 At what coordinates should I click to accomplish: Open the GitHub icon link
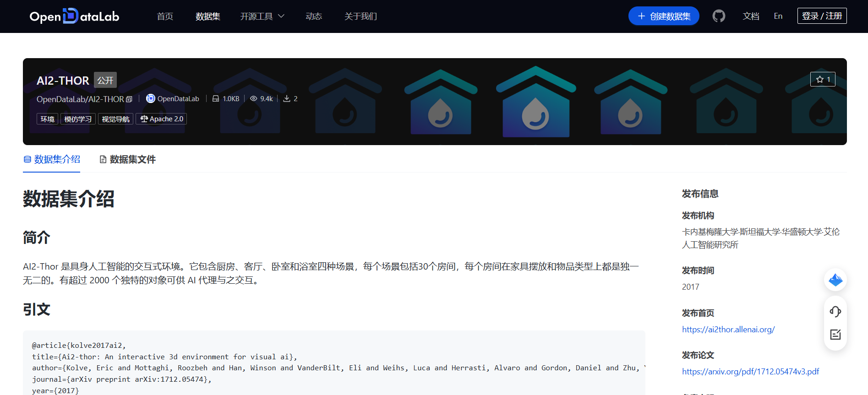coord(719,16)
